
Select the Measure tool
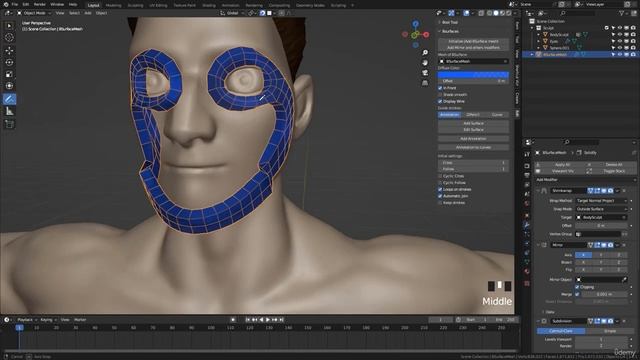[x=9, y=111]
